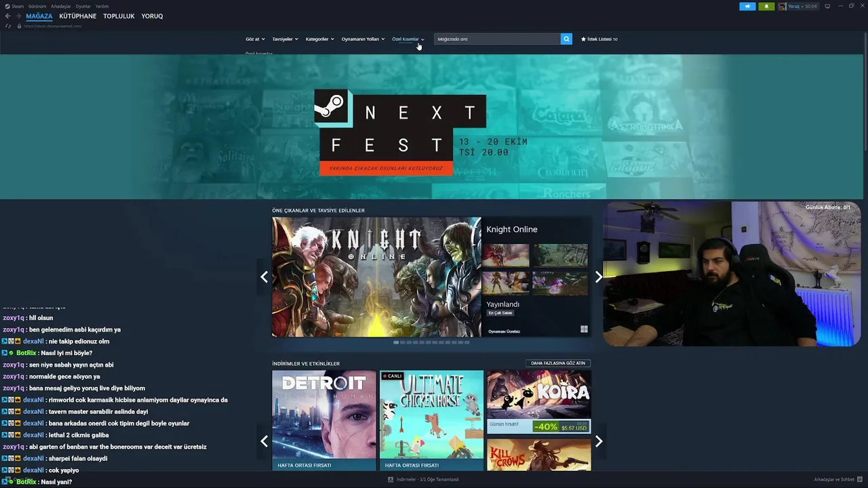Click the CANLI live badge

(x=392, y=376)
